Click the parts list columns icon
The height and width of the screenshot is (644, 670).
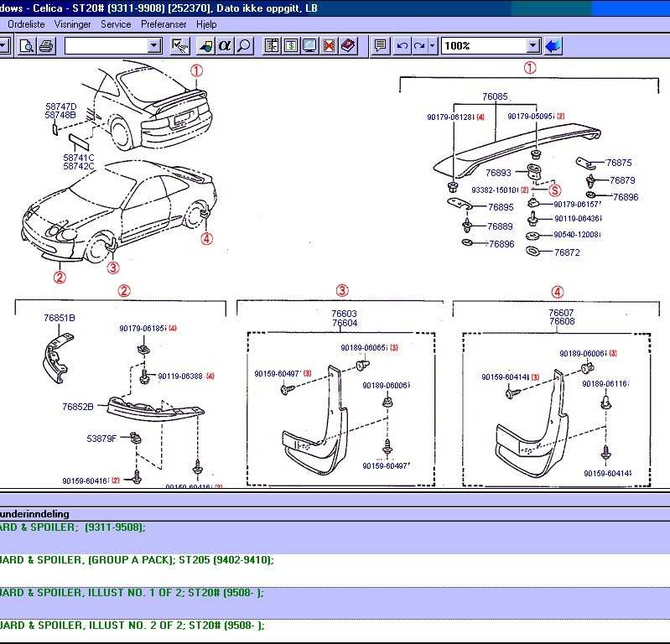click(272, 46)
